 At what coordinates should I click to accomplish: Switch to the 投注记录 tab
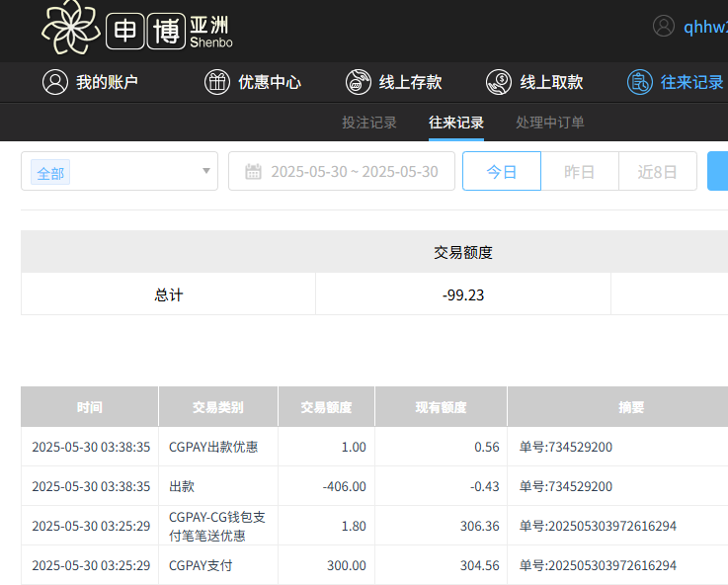(x=369, y=123)
